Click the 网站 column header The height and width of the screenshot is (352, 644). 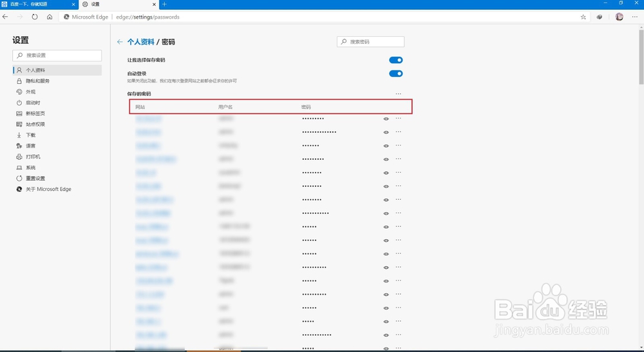[x=140, y=107]
